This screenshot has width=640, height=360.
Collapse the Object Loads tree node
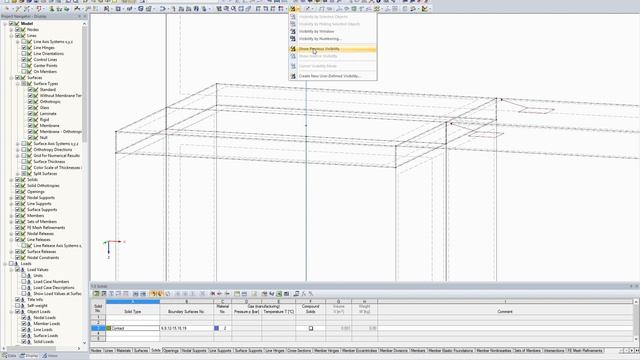pyautogui.click(x=11, y=312)
